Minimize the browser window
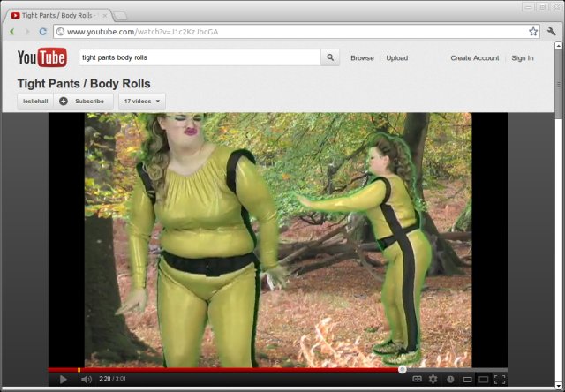The height and width of the screenshot is (392, 565). pos(529,7)
